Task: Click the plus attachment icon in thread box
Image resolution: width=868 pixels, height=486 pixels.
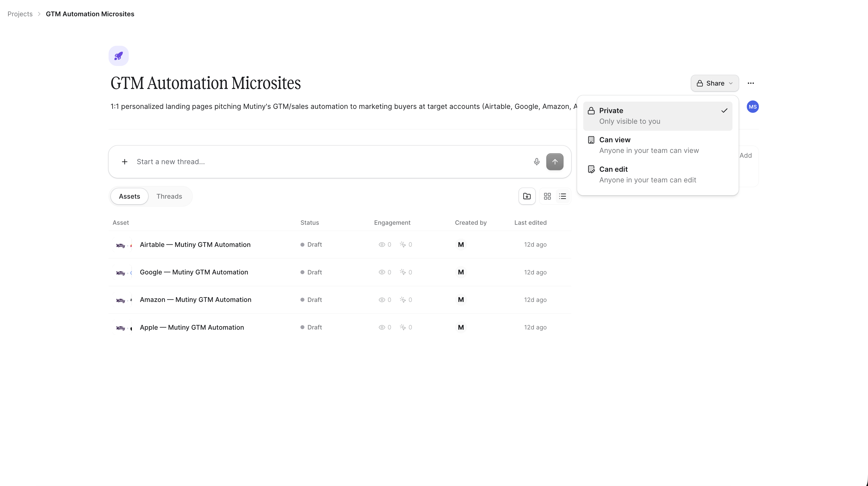Action: tap(125, 162)
